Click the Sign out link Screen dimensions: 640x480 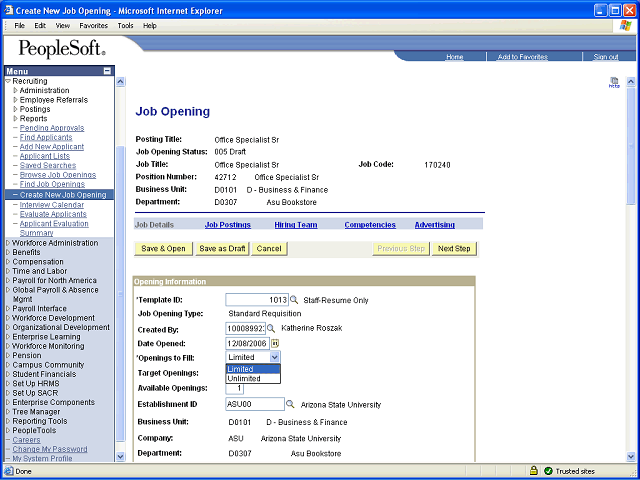[606, 57]
